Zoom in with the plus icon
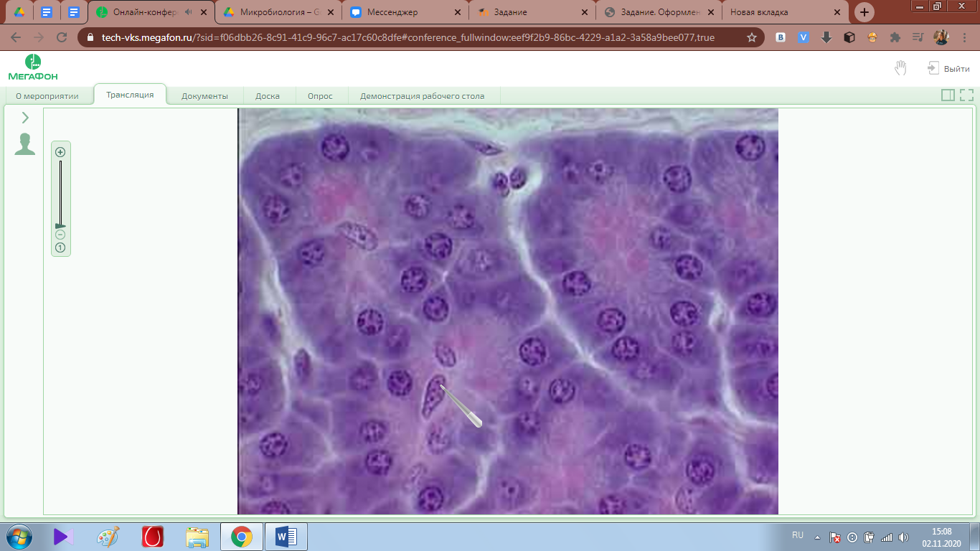This screenshot has width=980, height=551. 60,151
